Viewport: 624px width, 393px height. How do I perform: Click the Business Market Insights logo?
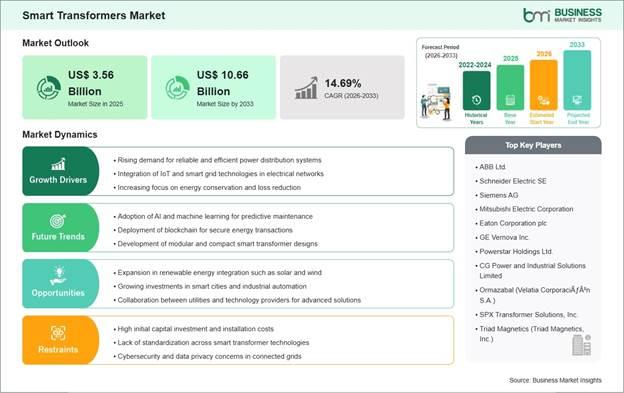[562, 15]
